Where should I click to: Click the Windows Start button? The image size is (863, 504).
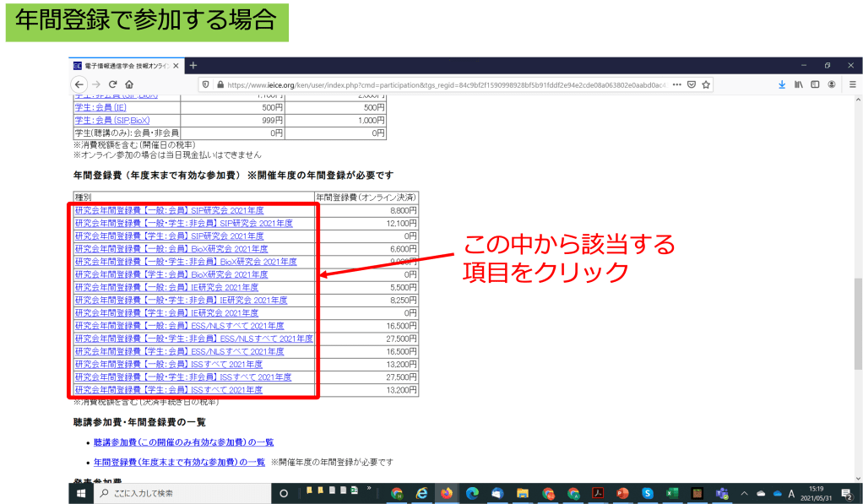(x=83, y=493)
